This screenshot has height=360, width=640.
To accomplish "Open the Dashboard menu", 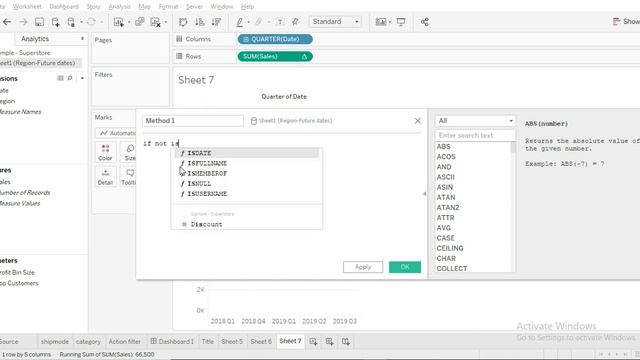I will (x=64, y=7).
